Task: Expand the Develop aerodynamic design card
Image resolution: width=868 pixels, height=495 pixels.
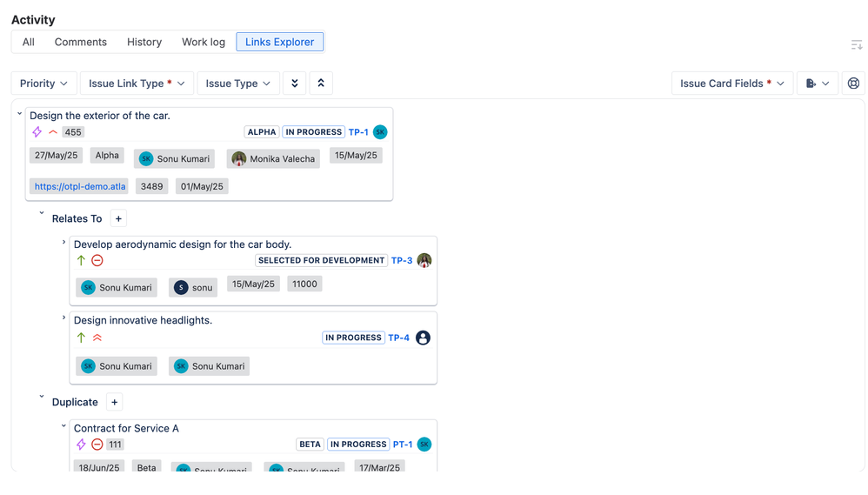Action: 63,242
